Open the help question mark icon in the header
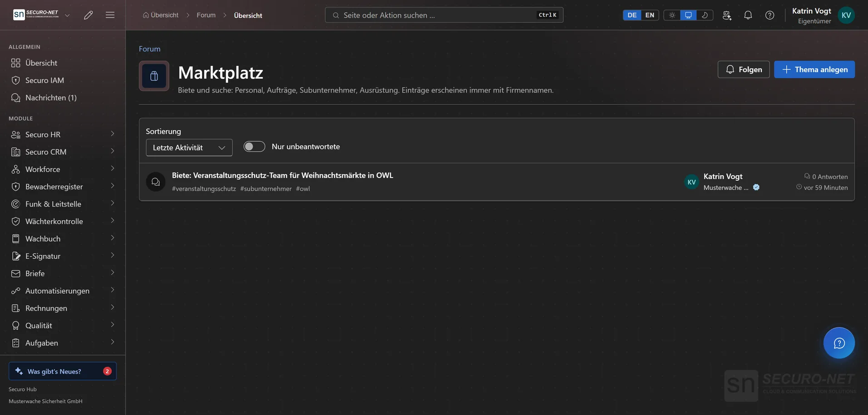 pyautogui.click(x=770, y=15)
